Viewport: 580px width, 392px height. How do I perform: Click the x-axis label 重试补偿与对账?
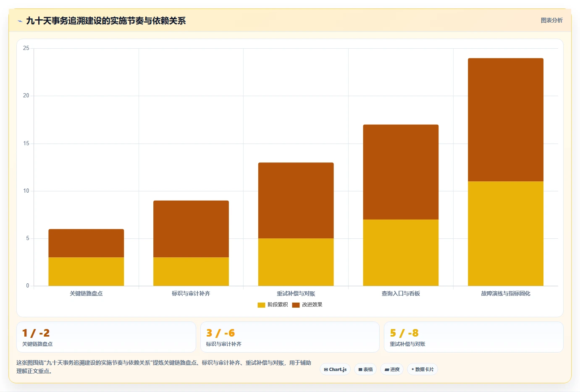(296, 293)
